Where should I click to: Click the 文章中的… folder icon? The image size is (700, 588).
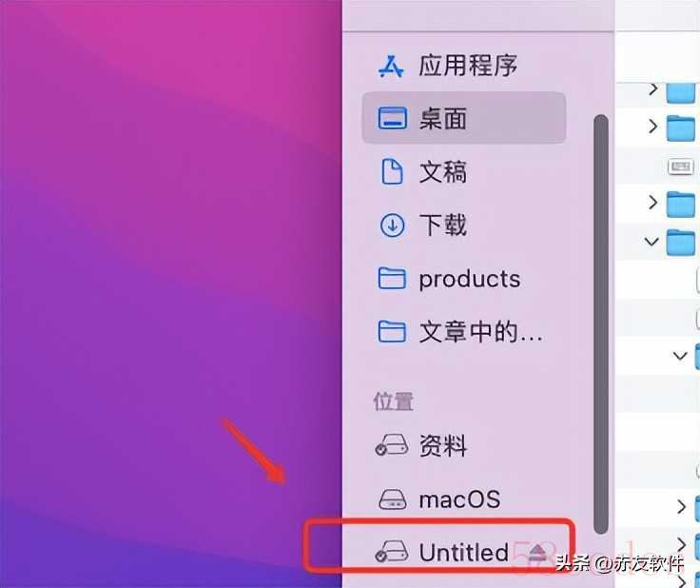392,332
